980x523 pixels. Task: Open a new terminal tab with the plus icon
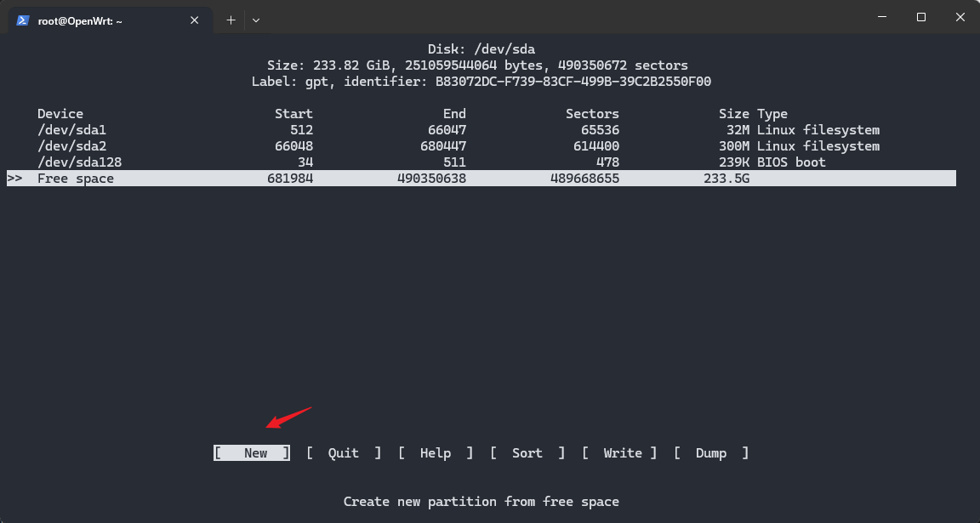231,20
